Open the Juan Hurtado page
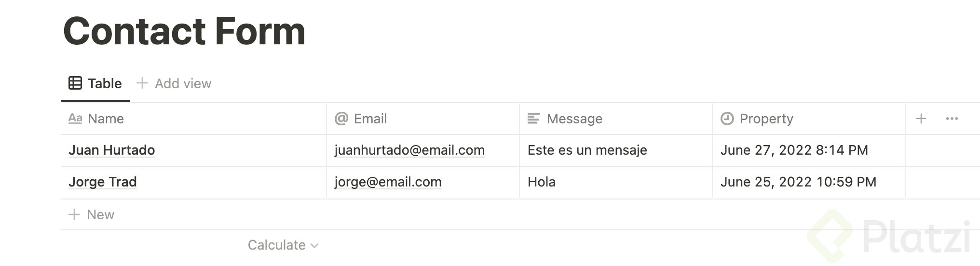Screen dimensions: 980x266 point(111,150)
